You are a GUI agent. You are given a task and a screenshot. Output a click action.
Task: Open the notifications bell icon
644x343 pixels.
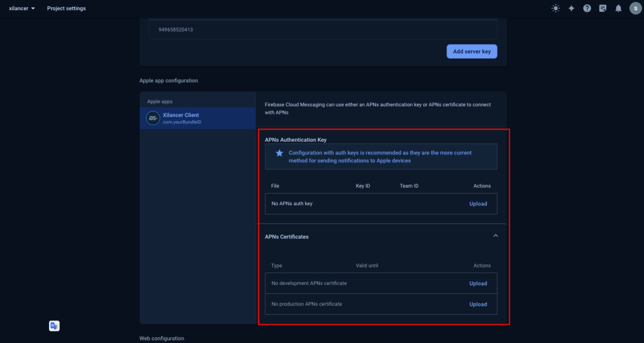coord(618,8)
